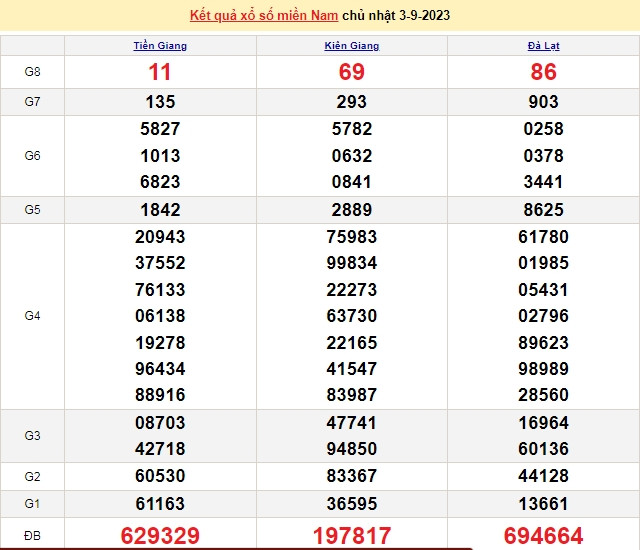Image resolution: width=640 pixels, height=550 pixels.
Task: Select the Đà Lạt province link
Action: [543, 46]
